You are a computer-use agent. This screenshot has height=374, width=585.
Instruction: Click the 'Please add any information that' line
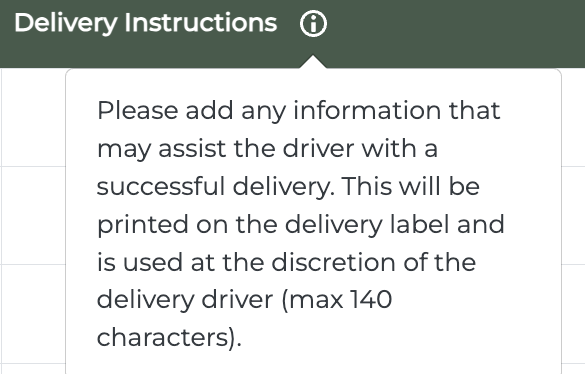pyautogui.click(x=298, y=111)
